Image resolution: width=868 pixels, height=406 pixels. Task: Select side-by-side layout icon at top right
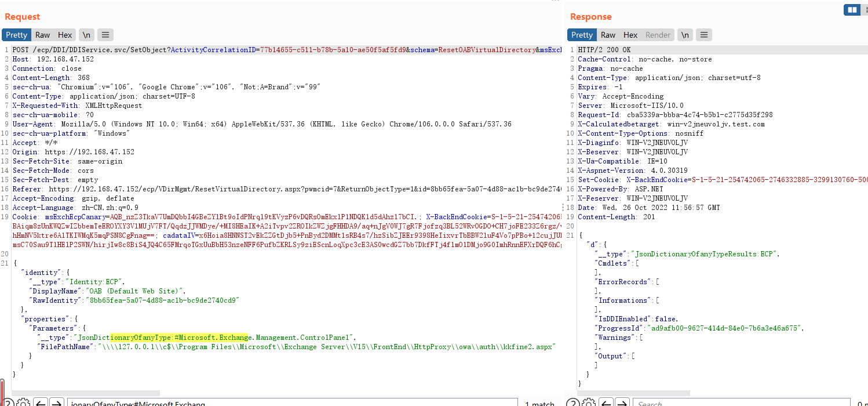pyautogui.click(x=852, y=10)
